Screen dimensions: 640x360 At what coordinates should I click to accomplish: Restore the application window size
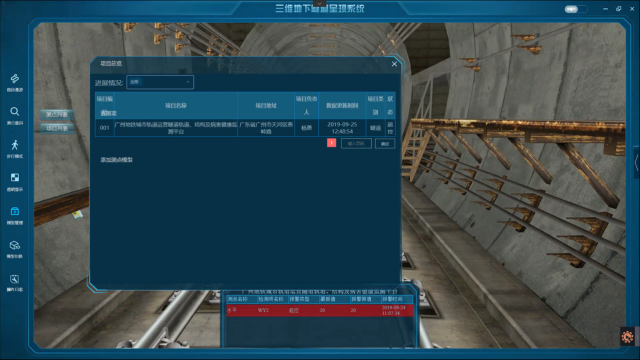tap(619, 9)
